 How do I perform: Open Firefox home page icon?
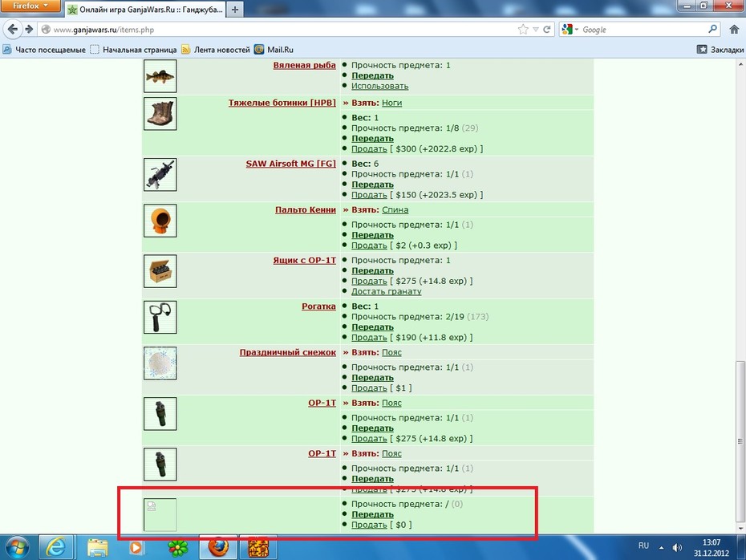pyautogui.click(x=734, y=30)
